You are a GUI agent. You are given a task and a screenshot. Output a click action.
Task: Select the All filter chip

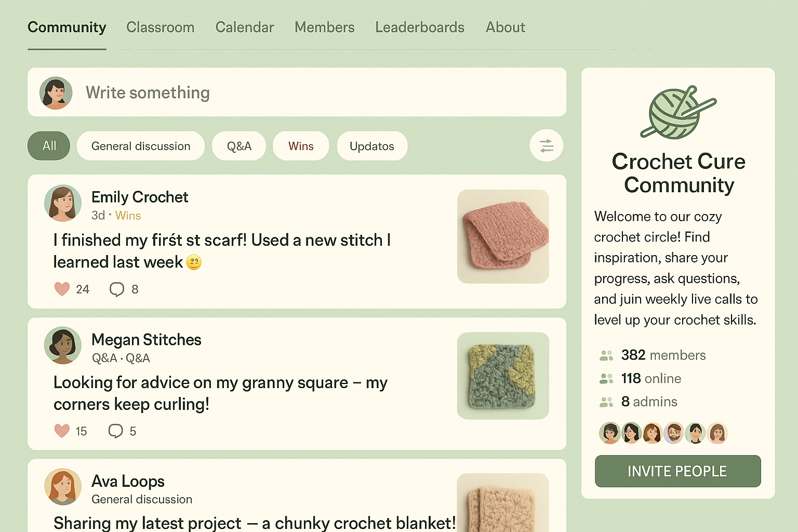click(x=49, y=146)
